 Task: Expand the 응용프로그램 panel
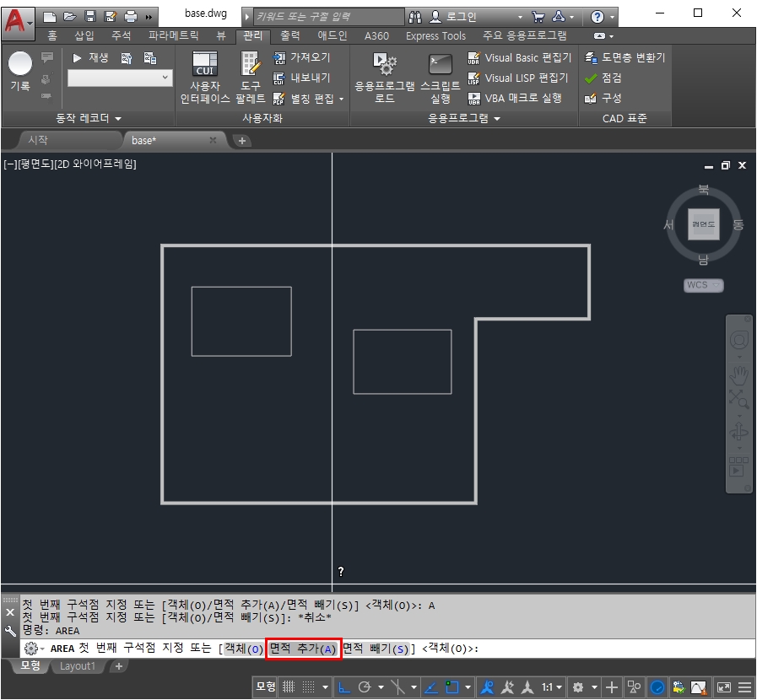click(463, 118)
